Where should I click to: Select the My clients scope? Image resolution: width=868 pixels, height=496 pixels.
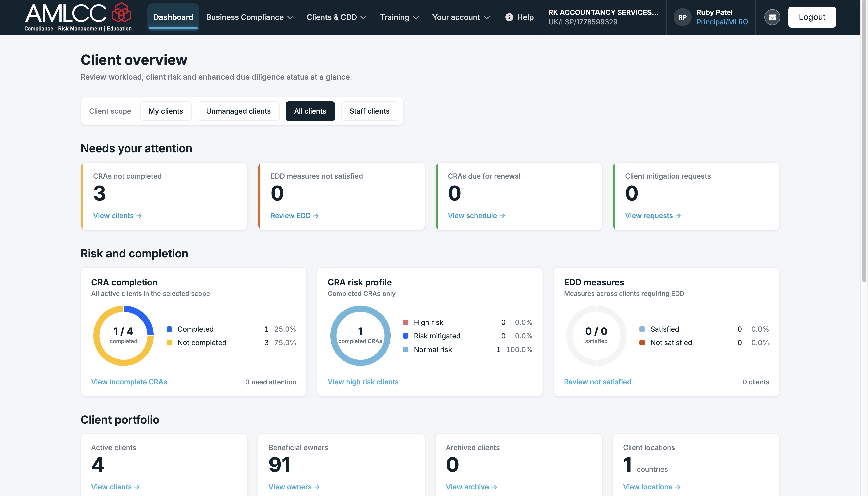click(x=166, y=111)
